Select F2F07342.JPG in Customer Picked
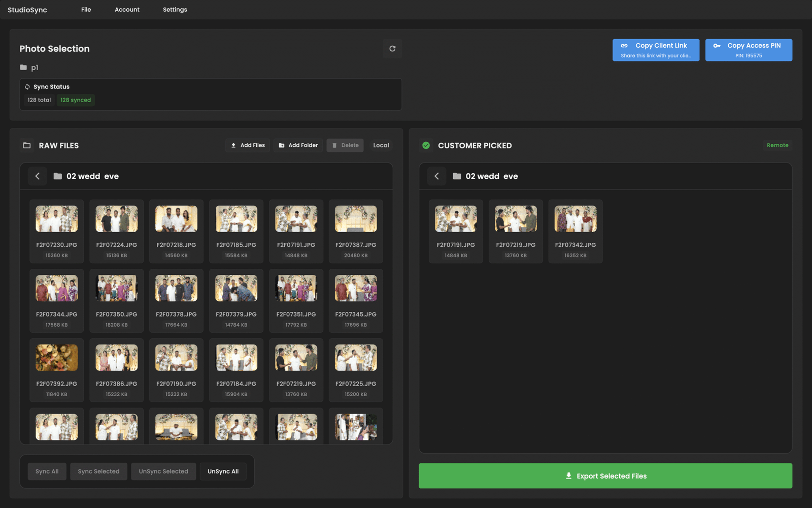The image size is (812, 508). click(x=575, y=219)
